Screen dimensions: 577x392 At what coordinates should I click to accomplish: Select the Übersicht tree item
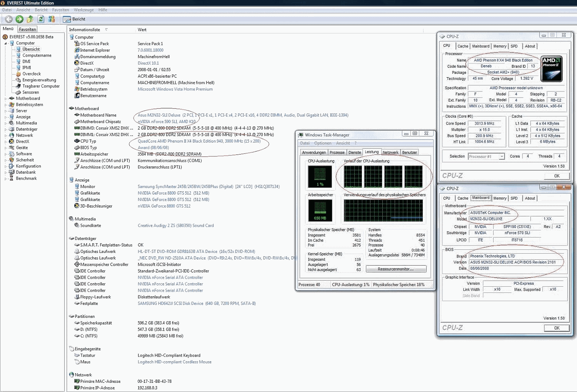tap(31, 49)
